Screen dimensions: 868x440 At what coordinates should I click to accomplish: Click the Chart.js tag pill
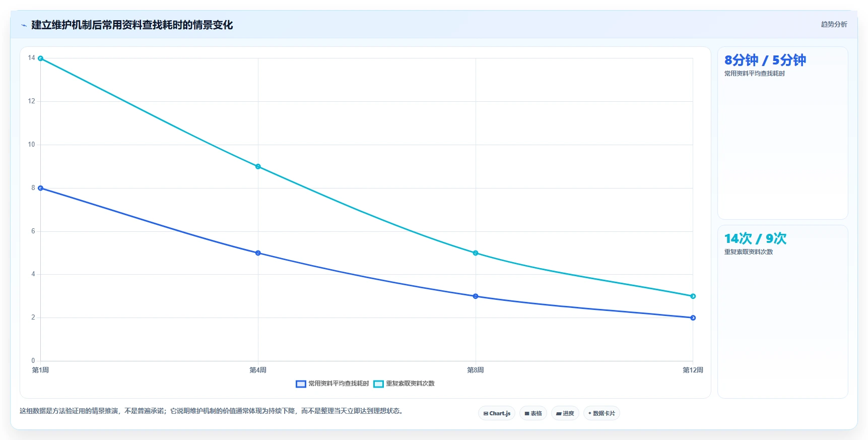click(496, 413)
